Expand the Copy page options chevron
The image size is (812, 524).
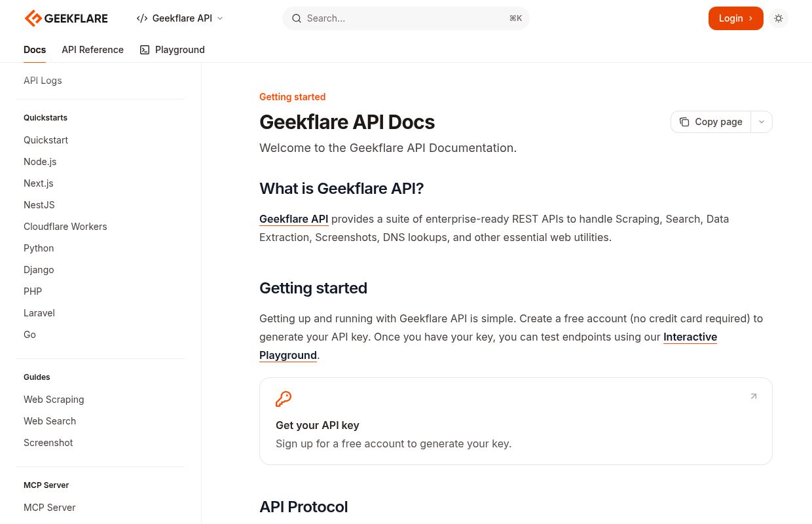coord(762,122)
